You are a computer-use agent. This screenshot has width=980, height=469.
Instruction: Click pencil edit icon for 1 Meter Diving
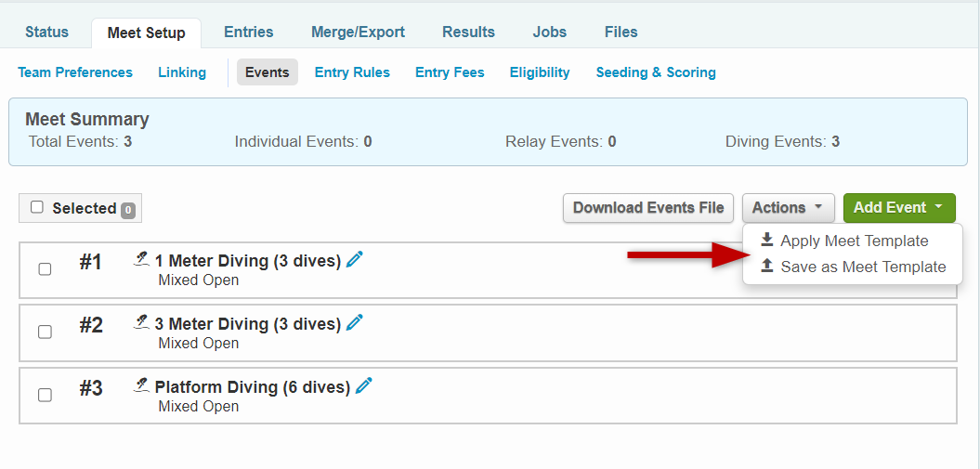355,260
